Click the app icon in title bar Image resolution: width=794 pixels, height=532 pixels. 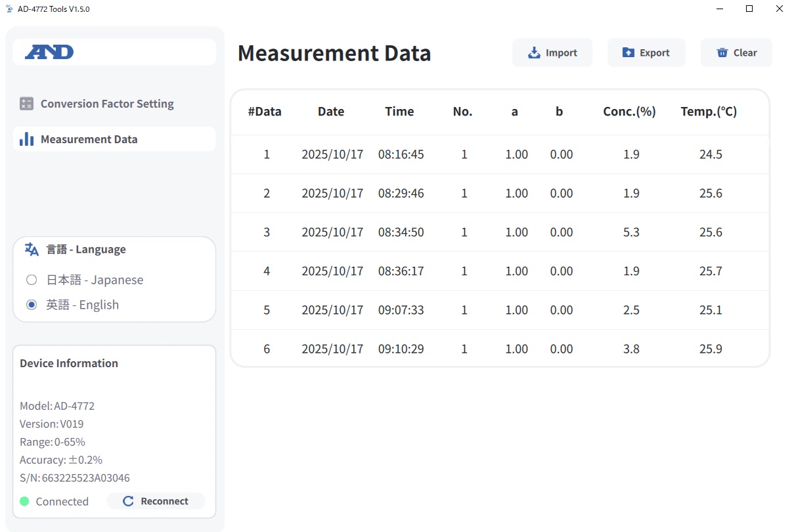pos(9,9)
